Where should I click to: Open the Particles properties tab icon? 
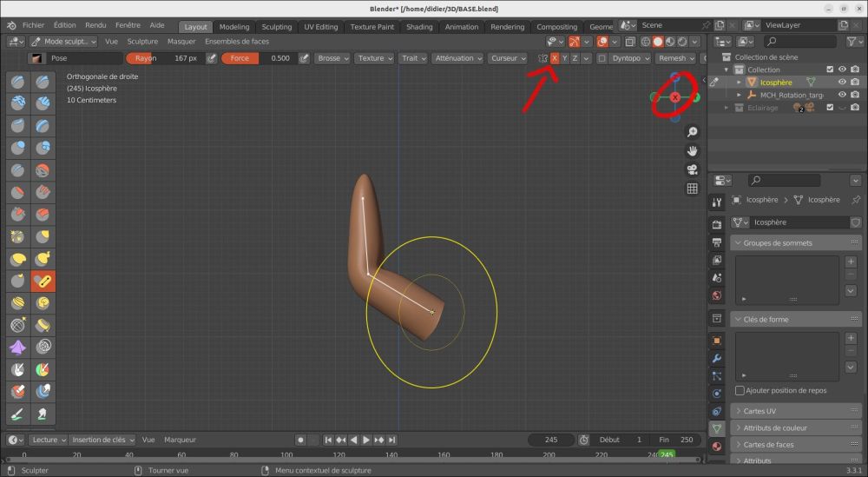[717, 376]
